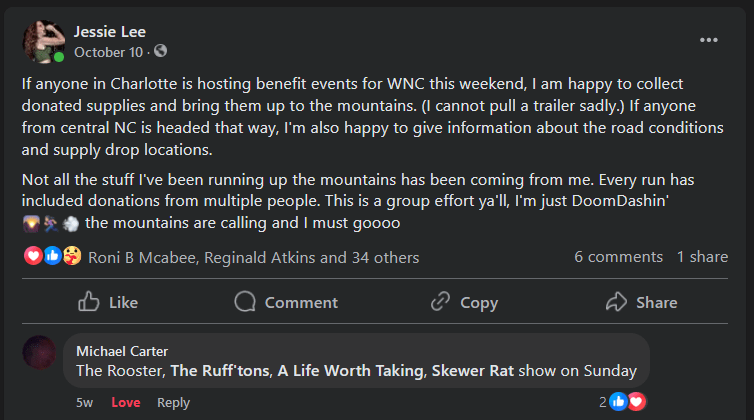Screen dimensions: 754x420
Task: Open Michael Carter's profile name link
Action: point(122,351)
